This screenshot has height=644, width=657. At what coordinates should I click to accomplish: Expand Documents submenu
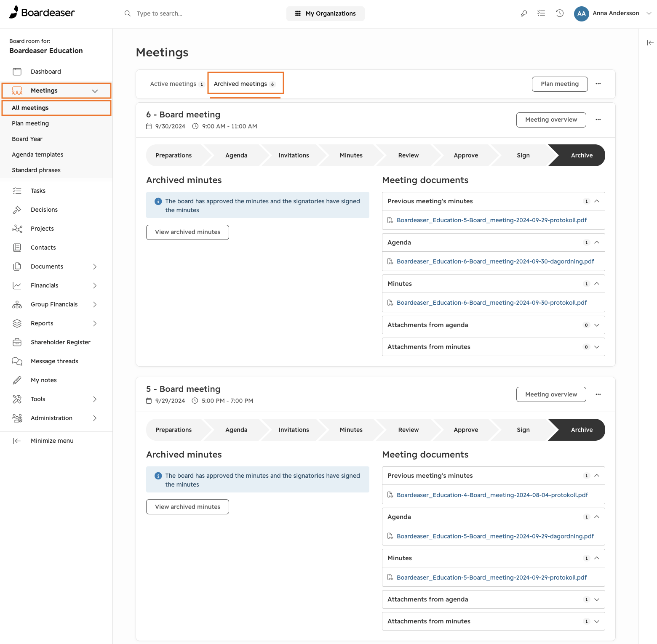[95, 266]
